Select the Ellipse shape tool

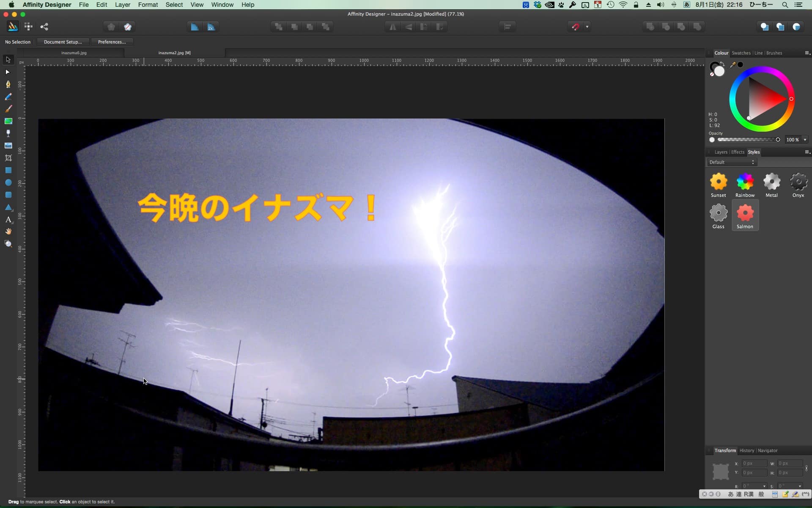pyautogui.click(x=8, y=182)
